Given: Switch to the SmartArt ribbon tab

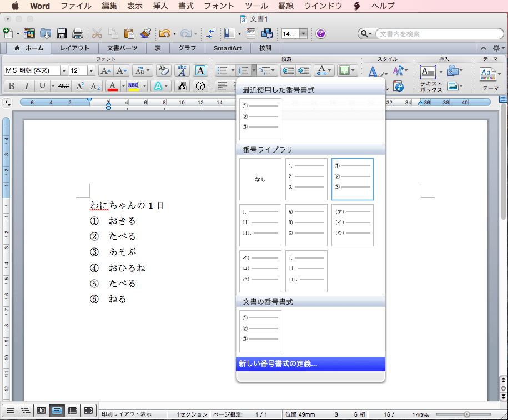Looking at the screenshot, I should point(228,48).
